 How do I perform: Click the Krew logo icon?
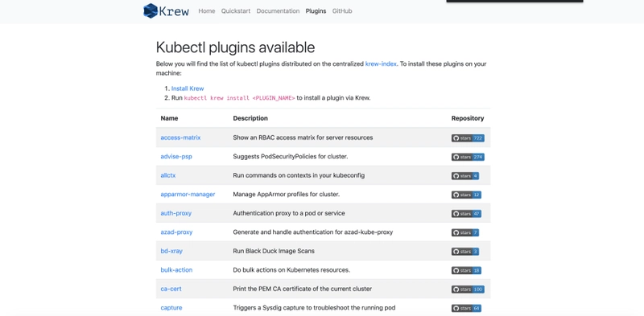pyautogui.click(x=151, y=10)
